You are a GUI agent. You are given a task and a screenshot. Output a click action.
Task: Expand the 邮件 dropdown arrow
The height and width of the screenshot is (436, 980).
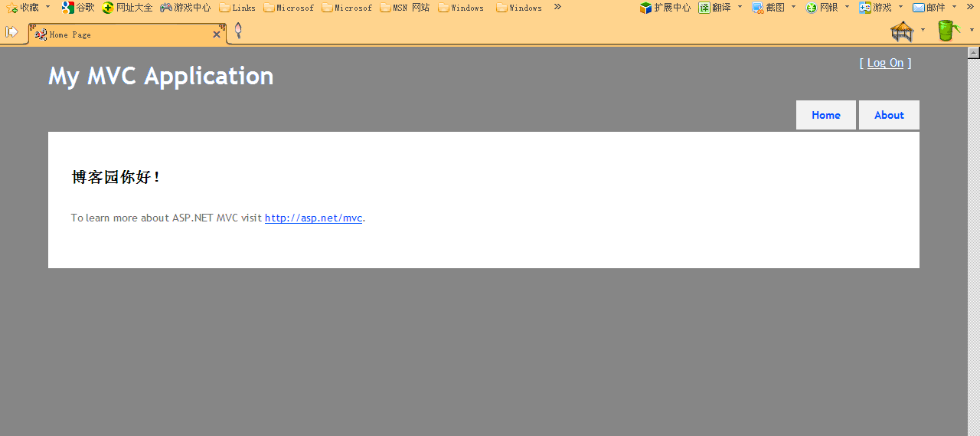[x=954, y=7]
